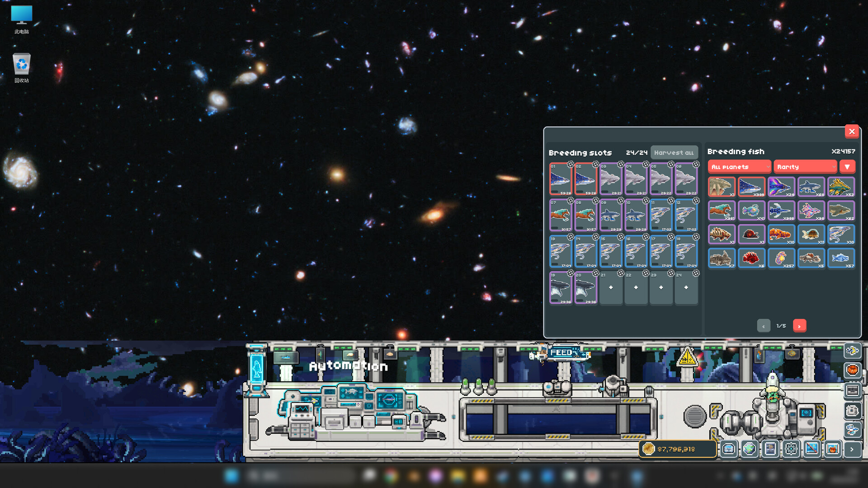Open the Rarity sort dropdown

[x=805, y=167]
